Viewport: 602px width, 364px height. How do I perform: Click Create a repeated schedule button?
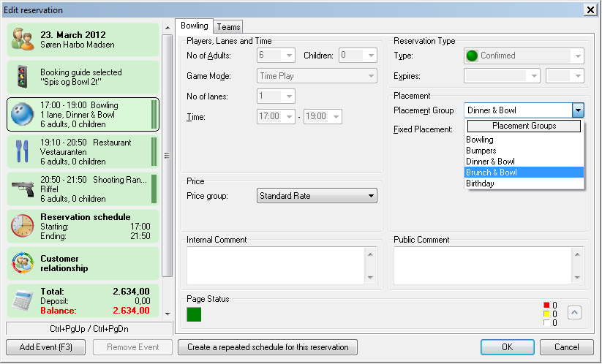(x=268, y=347)
